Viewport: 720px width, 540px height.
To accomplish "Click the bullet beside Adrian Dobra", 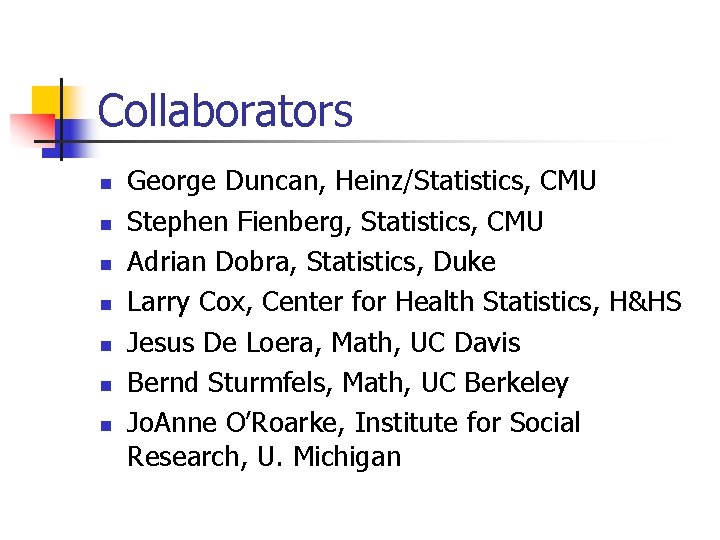I will tap(103, 265).
